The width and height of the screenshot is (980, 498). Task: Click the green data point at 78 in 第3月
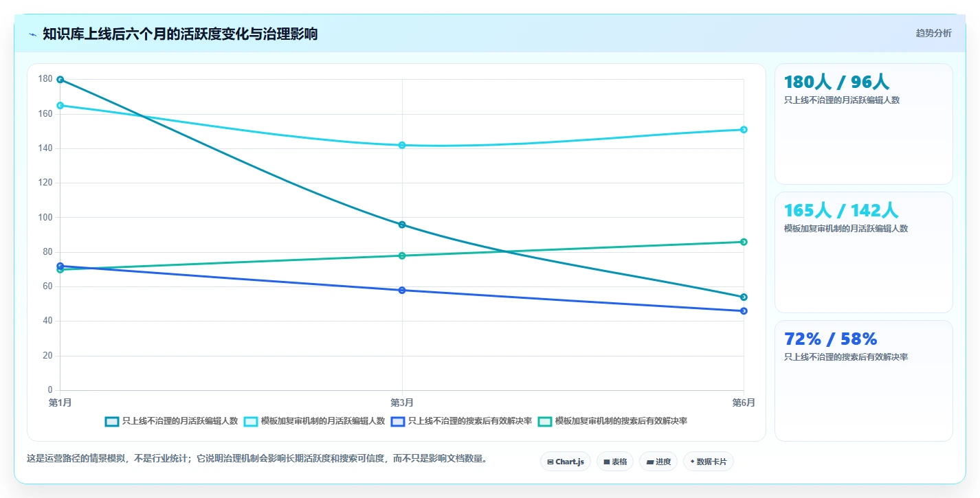pyautogui.click(x=402, y=256)
